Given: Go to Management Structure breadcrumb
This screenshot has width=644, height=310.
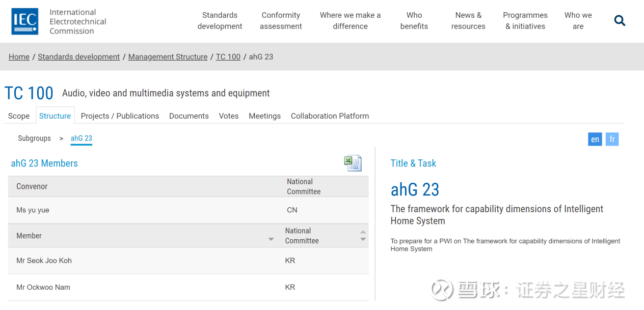Looking at the screenshot, I should pyautogui.click(x=168, y=57).
